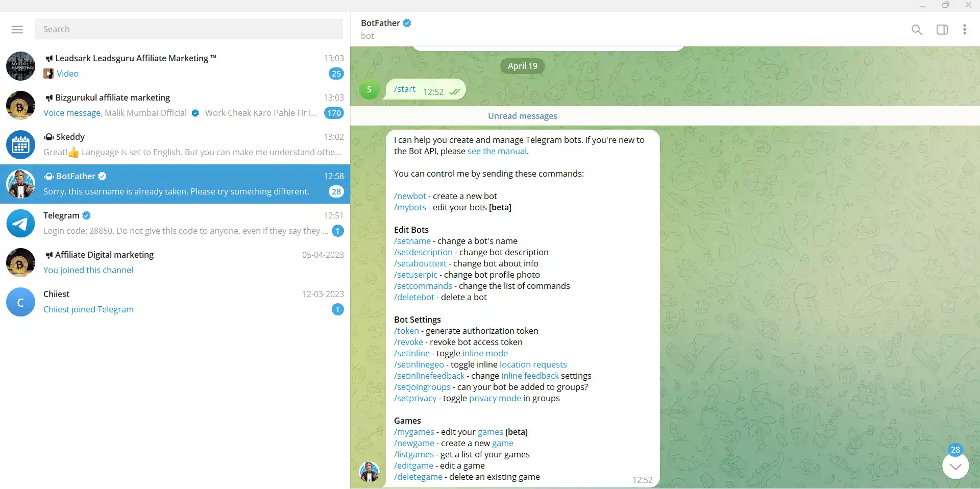Click the /token command
The width and height of the screenshot is (980, 489).
(x=406, y=331)
